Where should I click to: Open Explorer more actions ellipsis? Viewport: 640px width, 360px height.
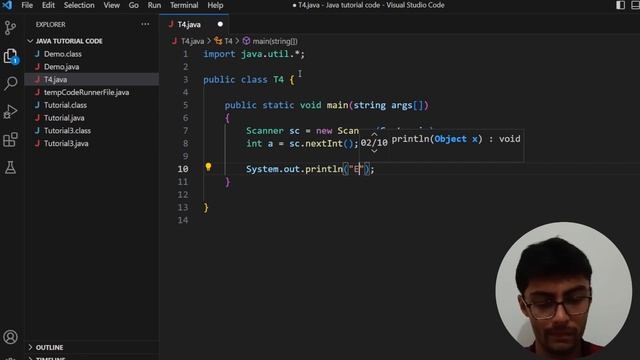[145, 24]
